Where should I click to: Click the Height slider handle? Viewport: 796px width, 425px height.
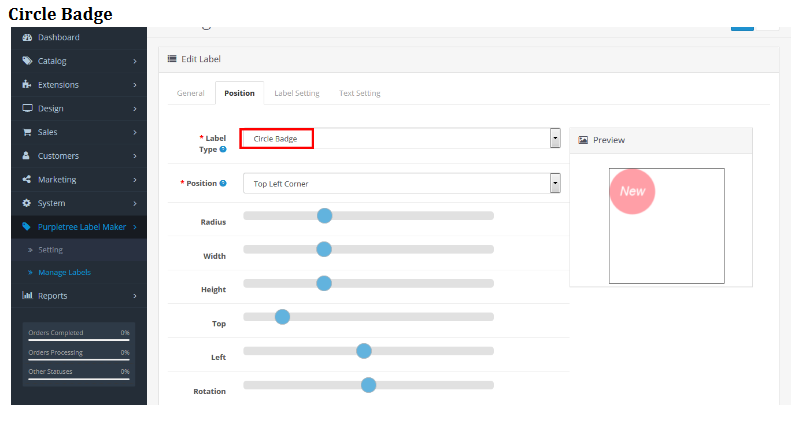(x=324, y=283)
